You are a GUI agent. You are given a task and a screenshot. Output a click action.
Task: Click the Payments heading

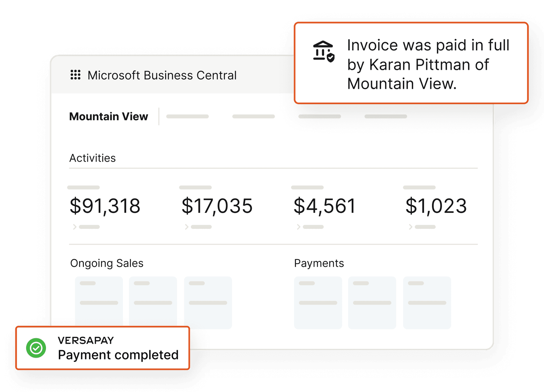(319, 263)
